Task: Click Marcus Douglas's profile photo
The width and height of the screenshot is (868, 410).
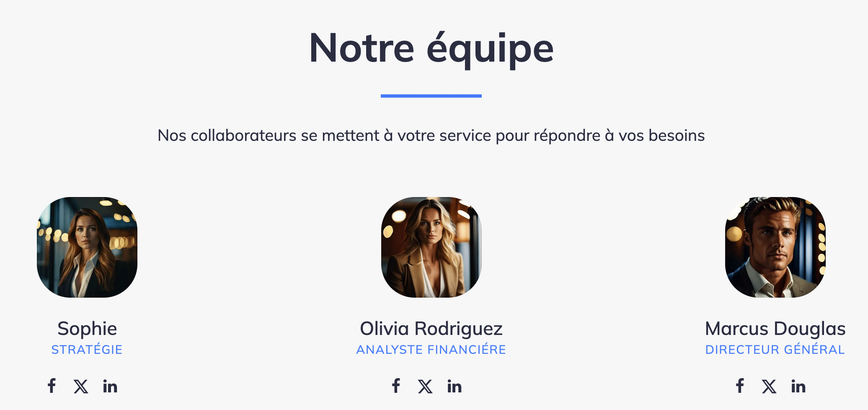Action: [775, 247]
